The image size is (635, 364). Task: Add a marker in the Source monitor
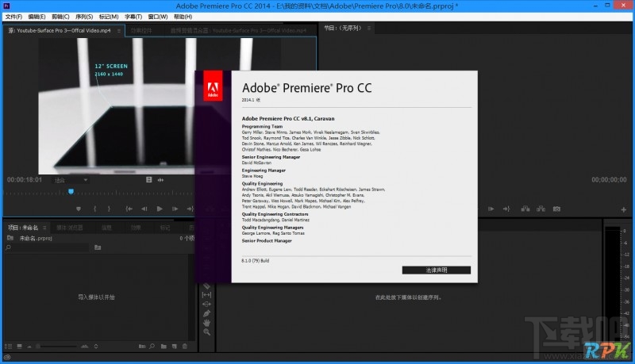tap(79, 209)
